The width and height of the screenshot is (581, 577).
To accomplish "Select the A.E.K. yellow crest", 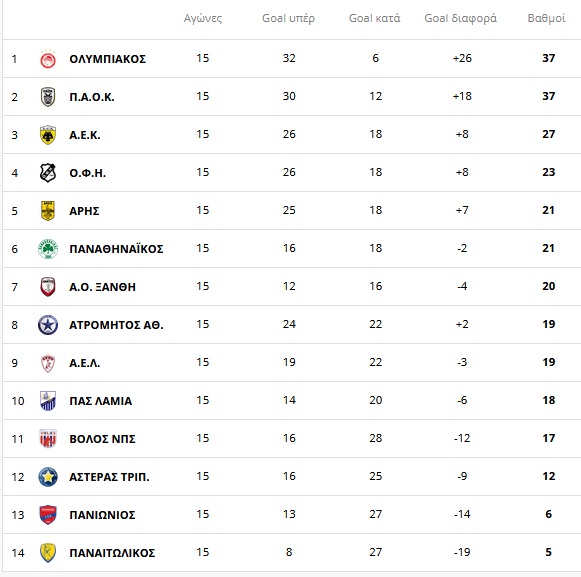I will click(48, 135).
